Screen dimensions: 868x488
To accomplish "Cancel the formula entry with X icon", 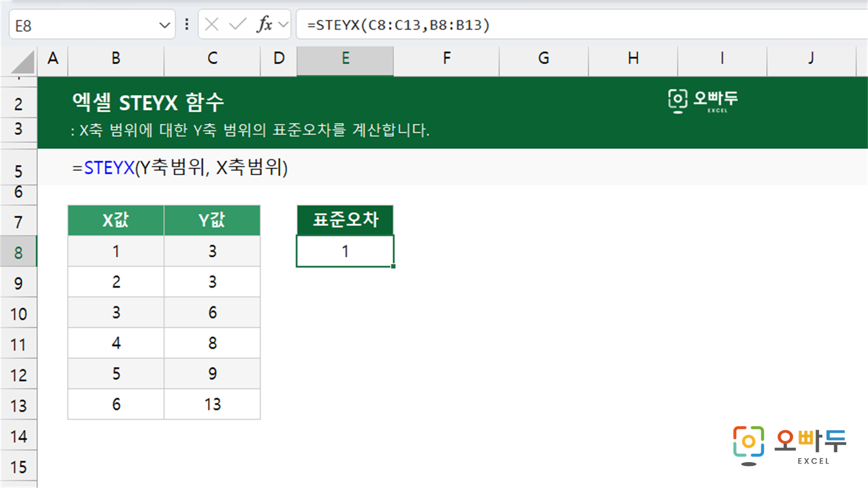I will click(212, 24).
